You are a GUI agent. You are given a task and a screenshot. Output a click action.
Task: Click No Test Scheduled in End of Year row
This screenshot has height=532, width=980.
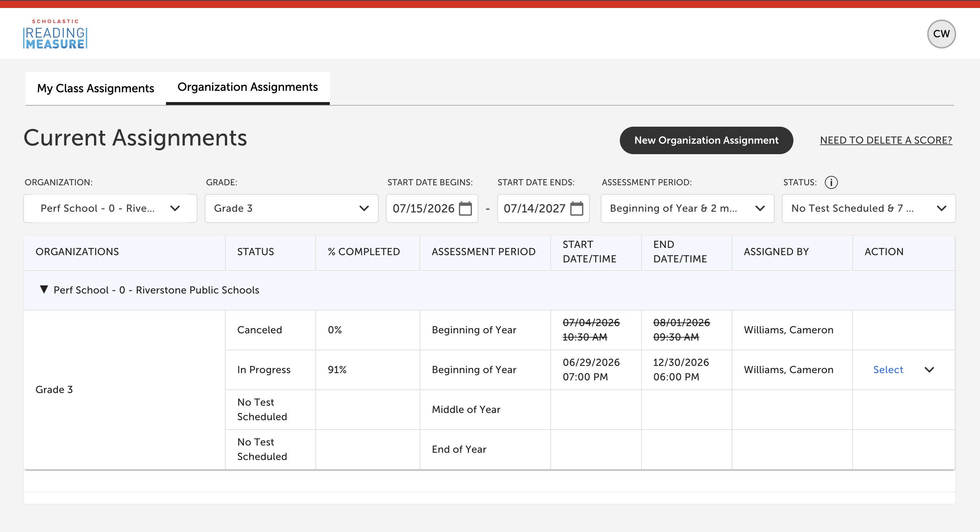pos(262,449)
